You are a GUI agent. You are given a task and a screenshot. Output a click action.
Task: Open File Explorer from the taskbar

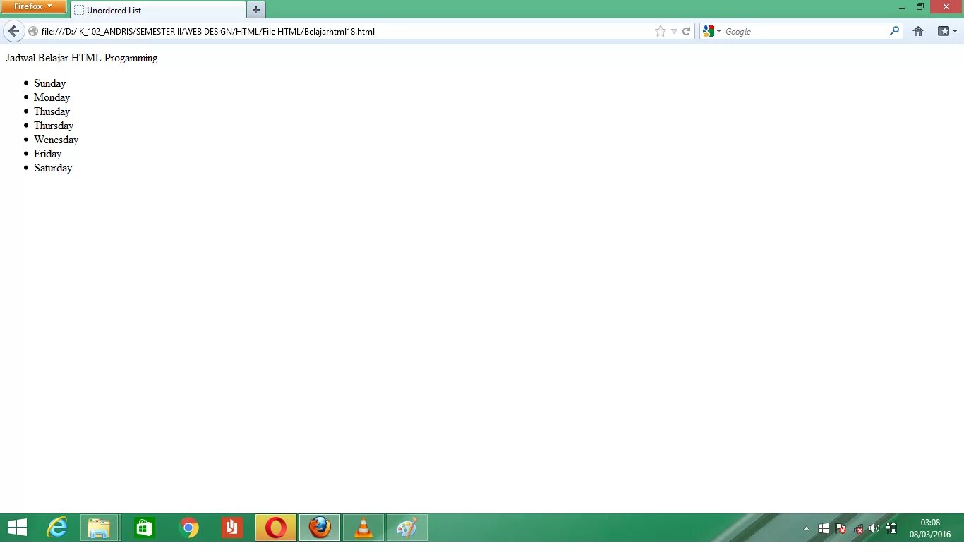(x=99, y=528)
